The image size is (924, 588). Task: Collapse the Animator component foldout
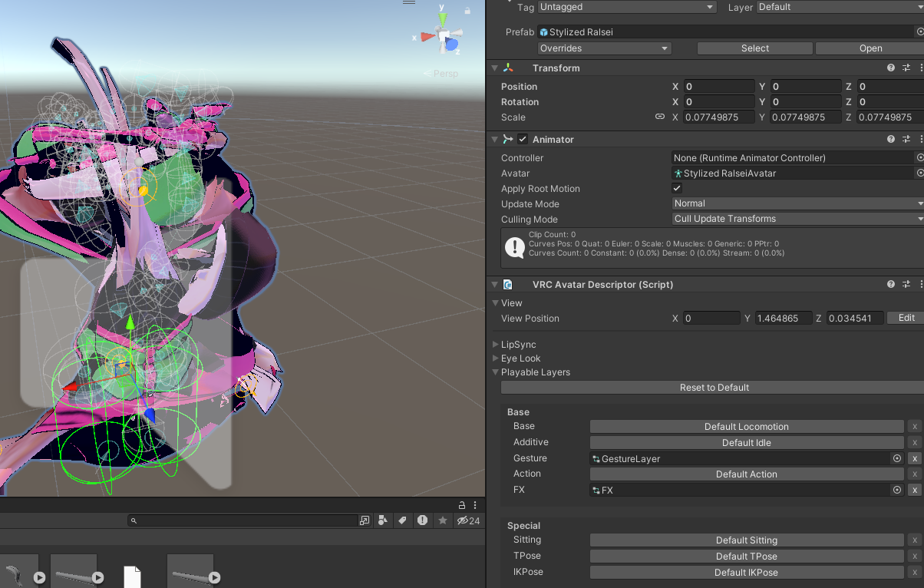point(495,140)
